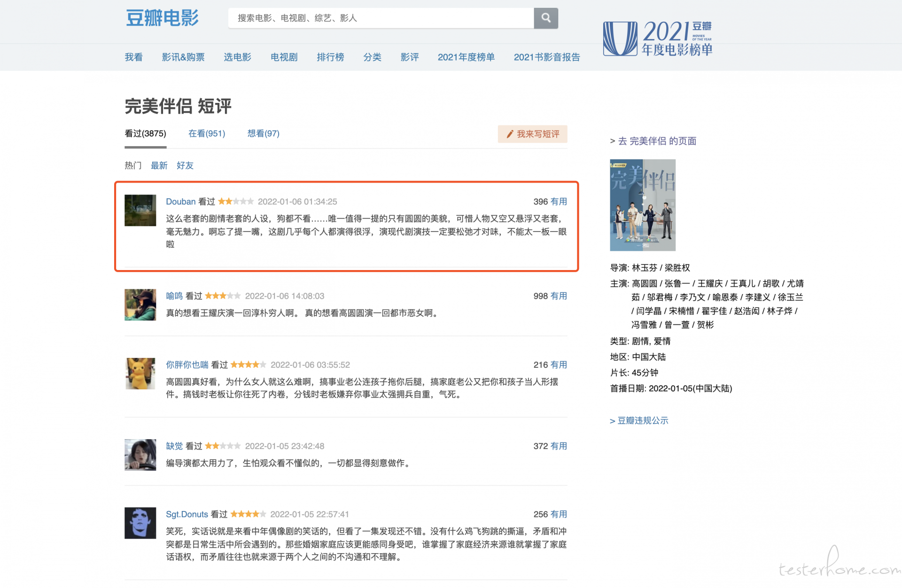This screenshot has width=902, height=588.
Task: Open the Douban username link
Action: 180,201
